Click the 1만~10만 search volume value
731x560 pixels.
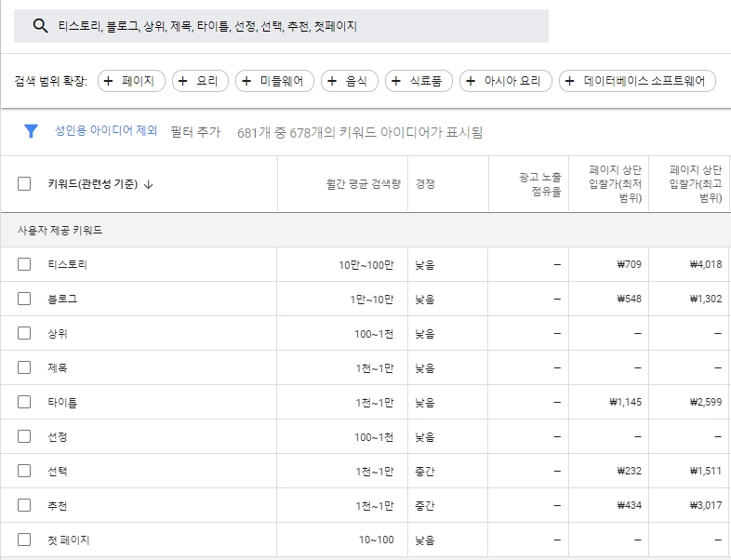pyautogui.click(x=372, y=300)
